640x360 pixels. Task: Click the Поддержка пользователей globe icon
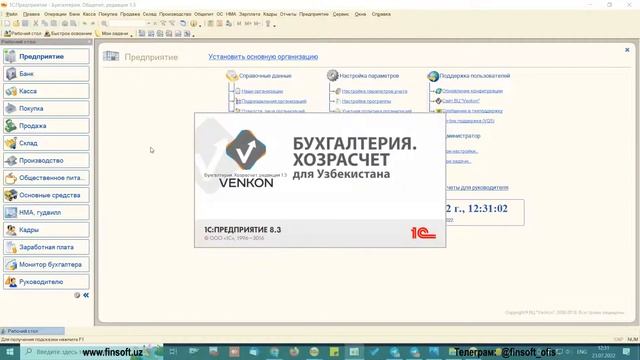433,76
